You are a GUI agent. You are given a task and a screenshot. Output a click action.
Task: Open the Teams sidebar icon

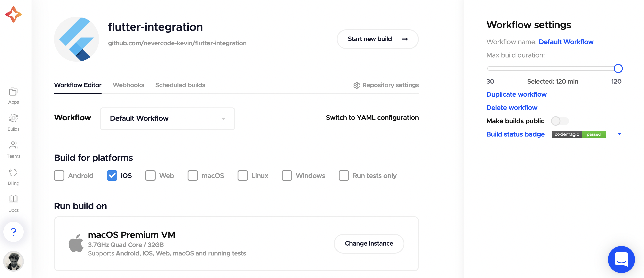(13, 150)
